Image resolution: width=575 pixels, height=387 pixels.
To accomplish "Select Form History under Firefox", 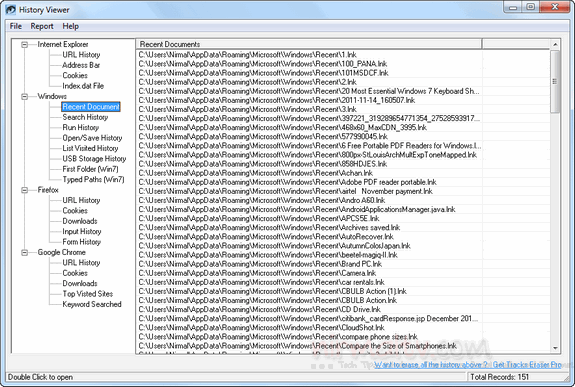I will (81, 242).
